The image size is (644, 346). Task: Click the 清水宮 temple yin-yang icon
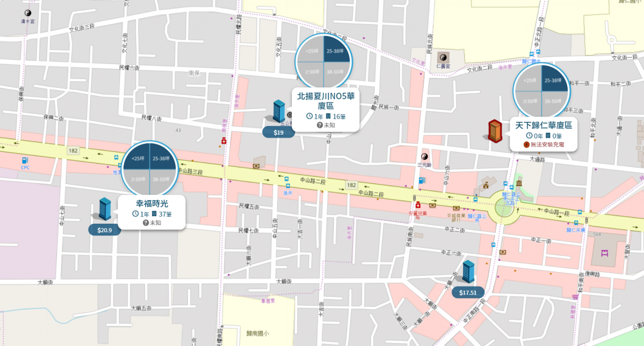click(28, 13)
